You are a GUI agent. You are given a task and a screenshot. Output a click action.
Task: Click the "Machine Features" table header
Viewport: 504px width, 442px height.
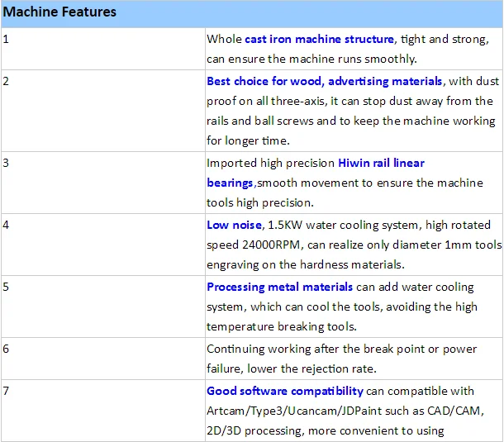pos(60,12)
